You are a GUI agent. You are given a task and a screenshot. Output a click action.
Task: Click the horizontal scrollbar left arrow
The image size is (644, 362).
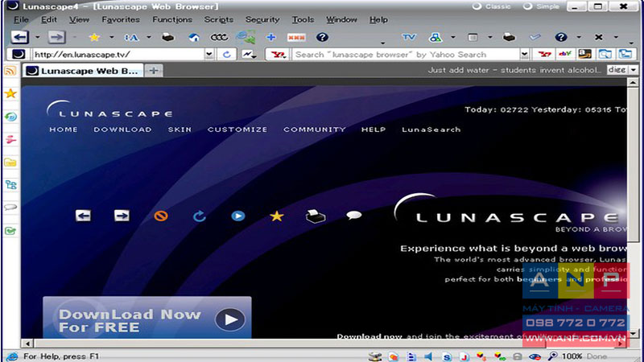pyautogui.click(x=27, y=343)
